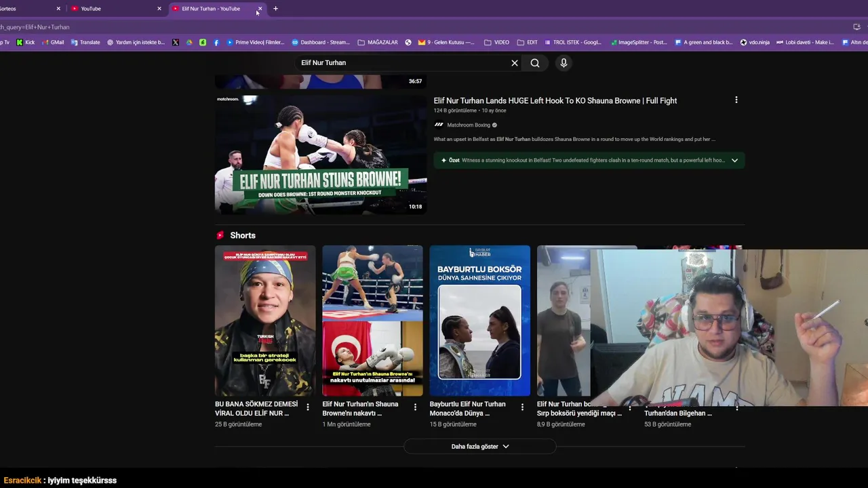Click the ELIF NUR TURHAN STUNS BROWNE thumbnail
Viewport: 868px width, 488px height.
(x=321, y=155)
